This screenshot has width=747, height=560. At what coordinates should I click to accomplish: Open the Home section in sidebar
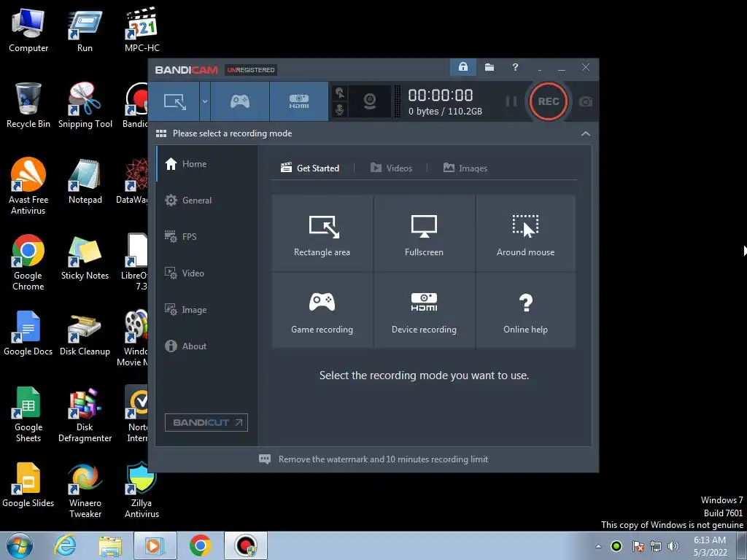tap(206, 164)
